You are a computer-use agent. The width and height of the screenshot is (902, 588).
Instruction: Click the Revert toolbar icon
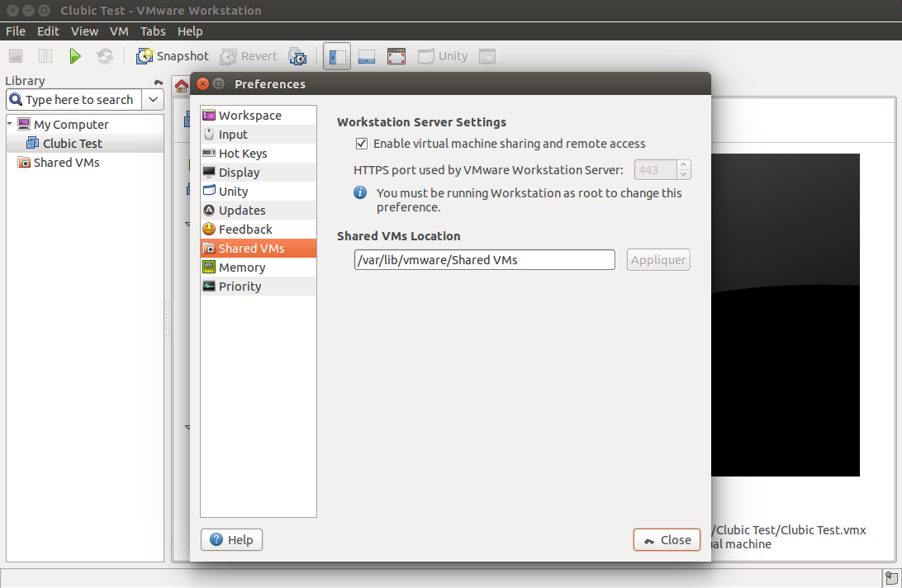248,55
